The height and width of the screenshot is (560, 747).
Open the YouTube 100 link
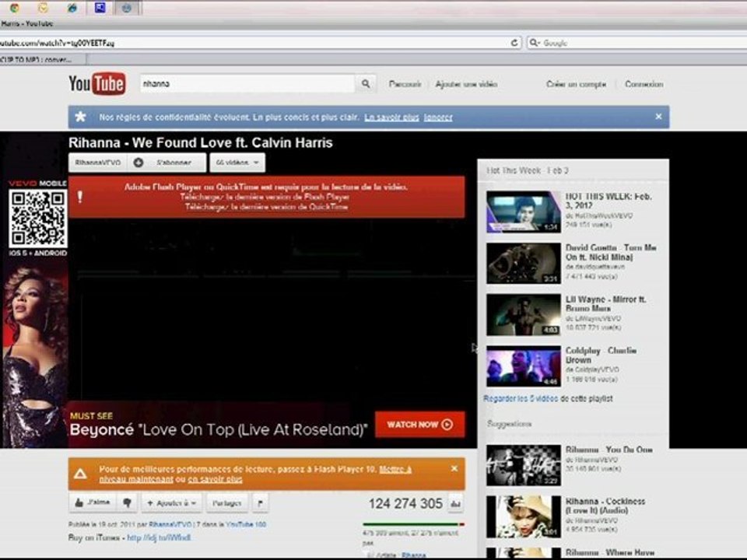click(x=246, y=524)
